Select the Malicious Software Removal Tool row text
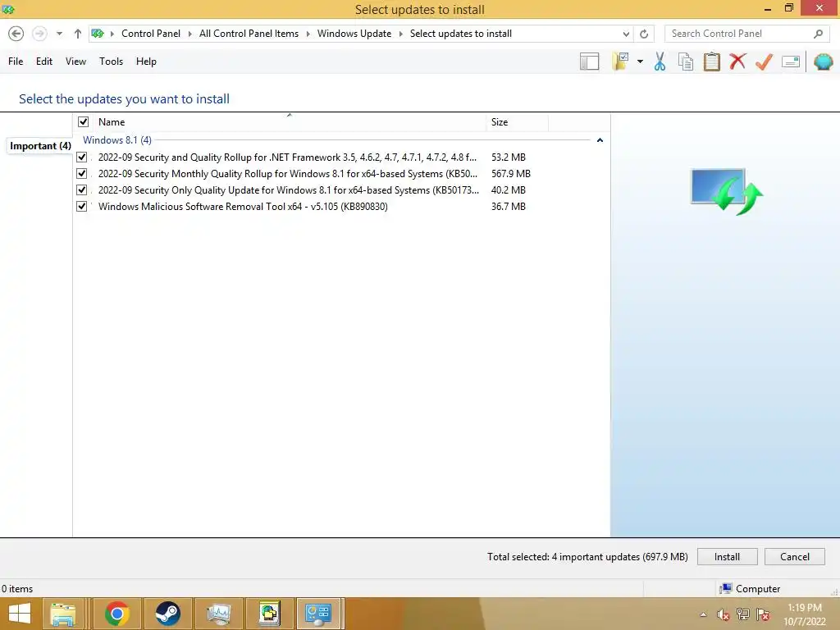 243,206
